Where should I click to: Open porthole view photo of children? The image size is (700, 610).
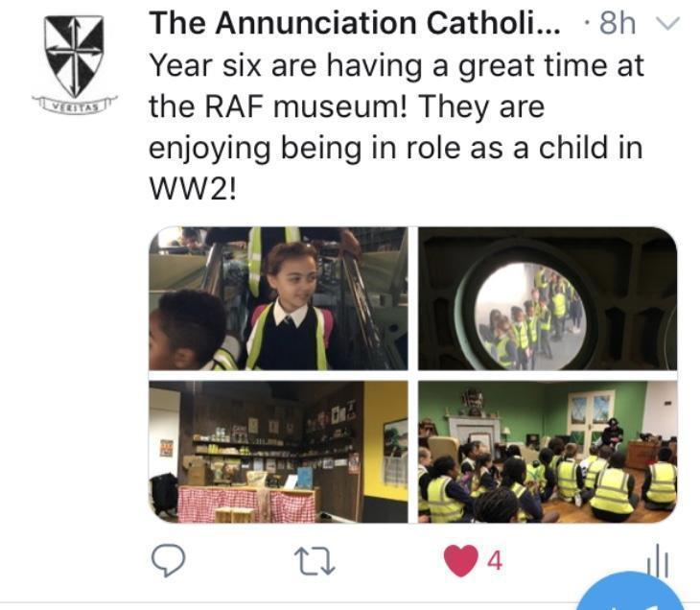(548, 298)
